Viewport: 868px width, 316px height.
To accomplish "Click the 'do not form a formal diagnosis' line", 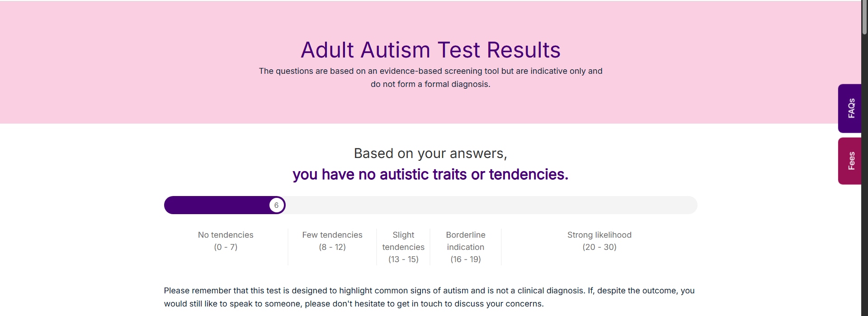I will [x=430, y=84].
